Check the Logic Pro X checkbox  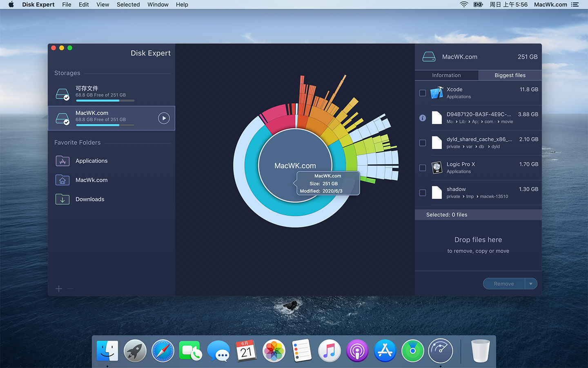coord(423,168)
